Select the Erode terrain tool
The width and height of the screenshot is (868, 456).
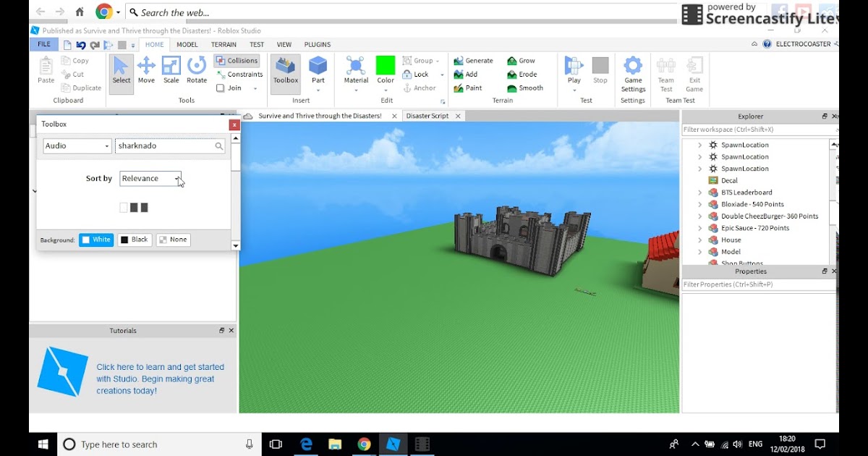522,75
